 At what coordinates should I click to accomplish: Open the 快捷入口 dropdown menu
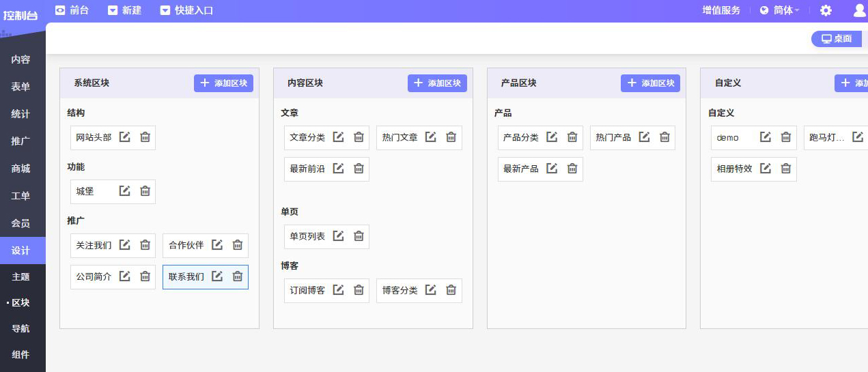click(186, 10)
